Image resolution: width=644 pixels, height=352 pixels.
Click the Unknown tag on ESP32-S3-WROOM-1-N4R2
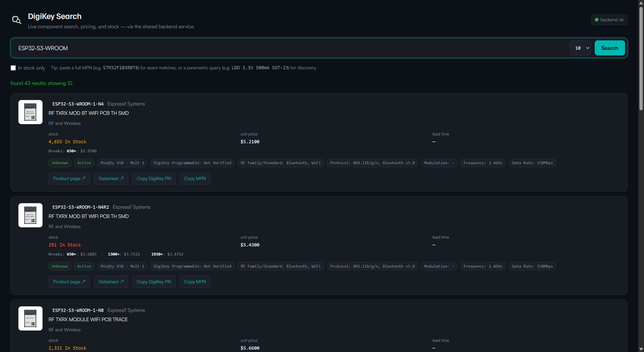click(x=60, y=266)
